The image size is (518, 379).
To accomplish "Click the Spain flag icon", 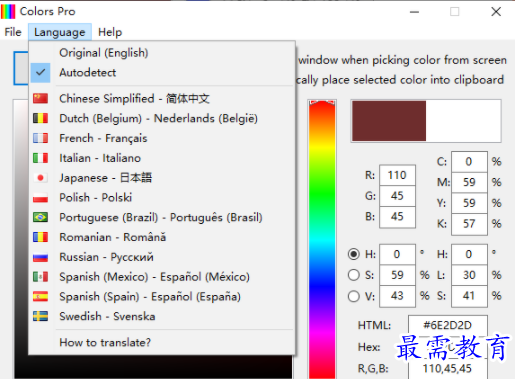I will [40, 296].
